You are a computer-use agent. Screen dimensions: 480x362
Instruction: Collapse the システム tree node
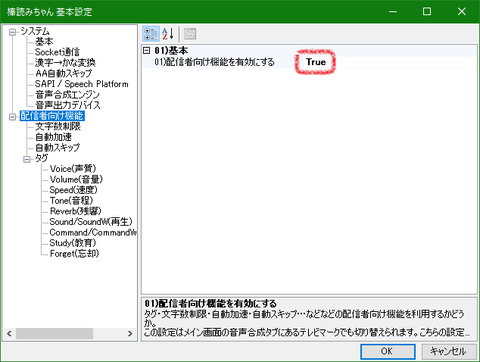13,32
